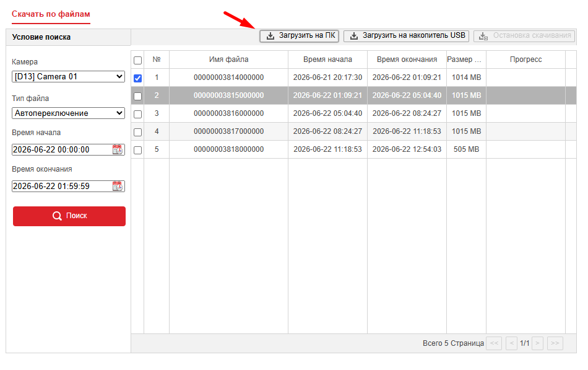Click the № column header

[157, 59]
